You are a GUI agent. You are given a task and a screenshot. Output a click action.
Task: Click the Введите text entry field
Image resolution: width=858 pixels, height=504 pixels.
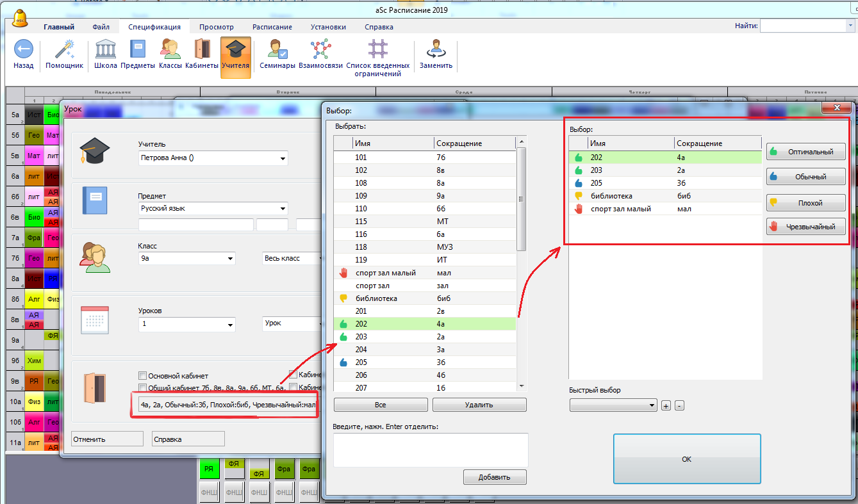pos(430,450)
